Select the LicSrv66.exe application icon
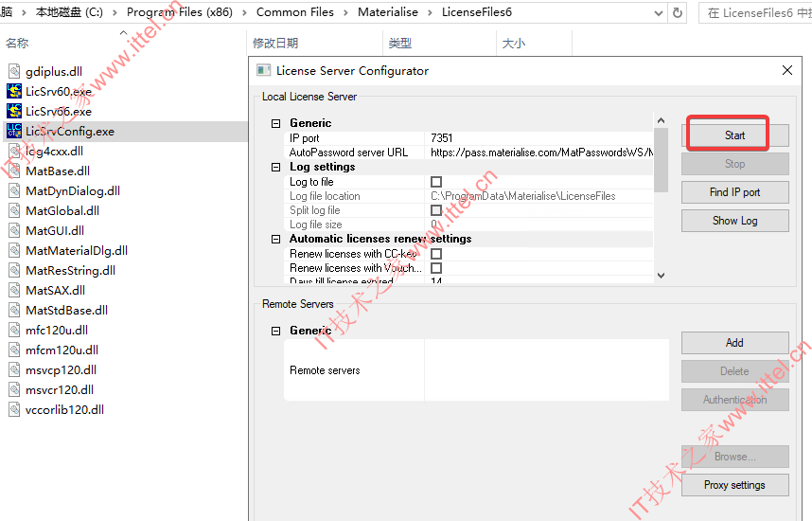 pyautogui.click(x=14, y=111)
